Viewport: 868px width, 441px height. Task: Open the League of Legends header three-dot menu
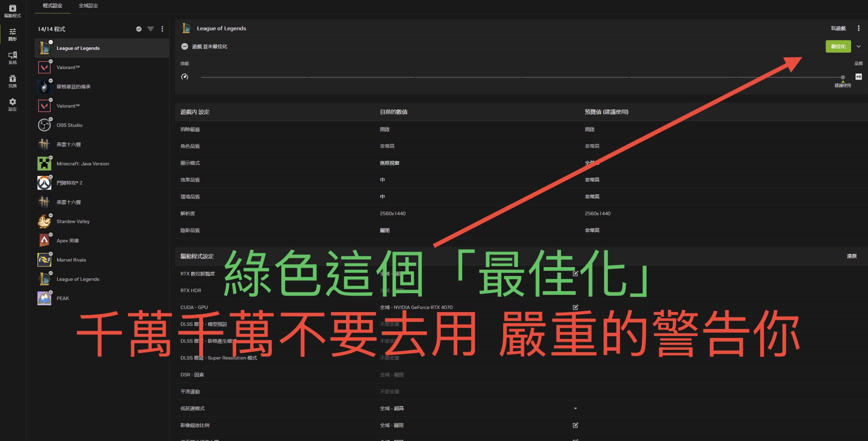click(x=859, y=28)
